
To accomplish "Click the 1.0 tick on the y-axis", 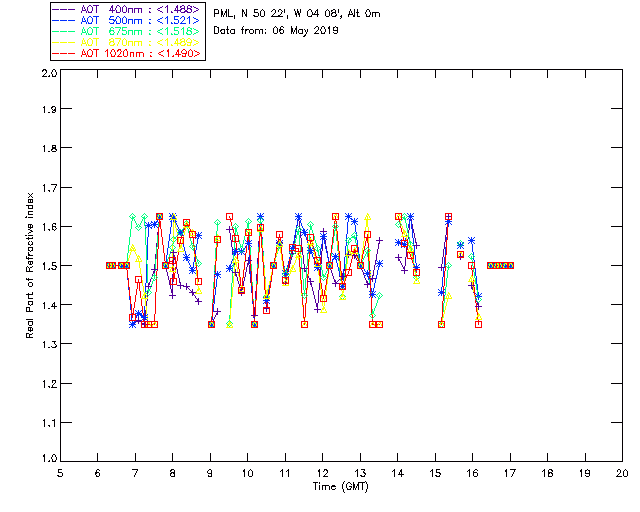I will [48, 459].
